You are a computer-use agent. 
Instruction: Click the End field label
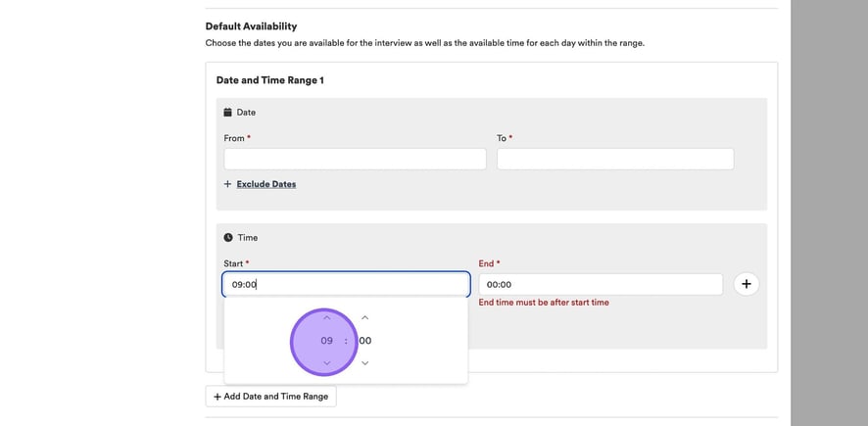(486, 263)
